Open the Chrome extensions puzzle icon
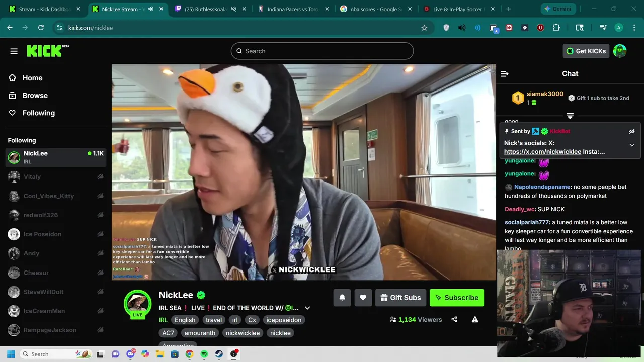The width and height of the screenshot is (644, 362). (556, 28)
